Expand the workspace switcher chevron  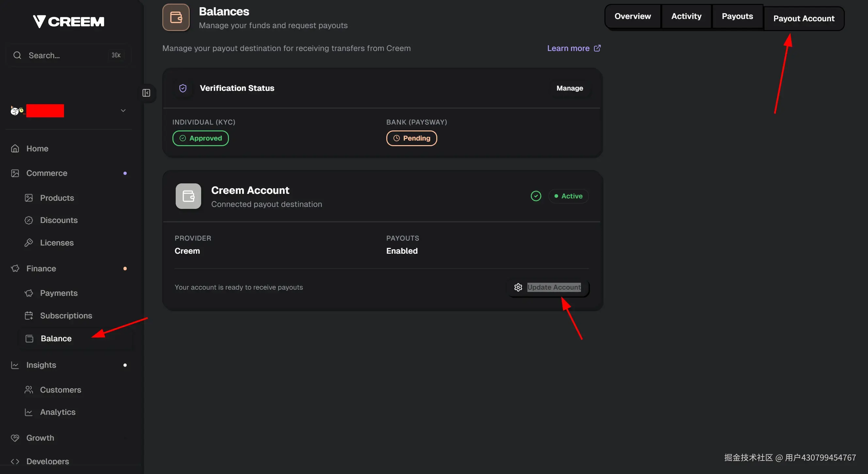click(x=123, y=111)
